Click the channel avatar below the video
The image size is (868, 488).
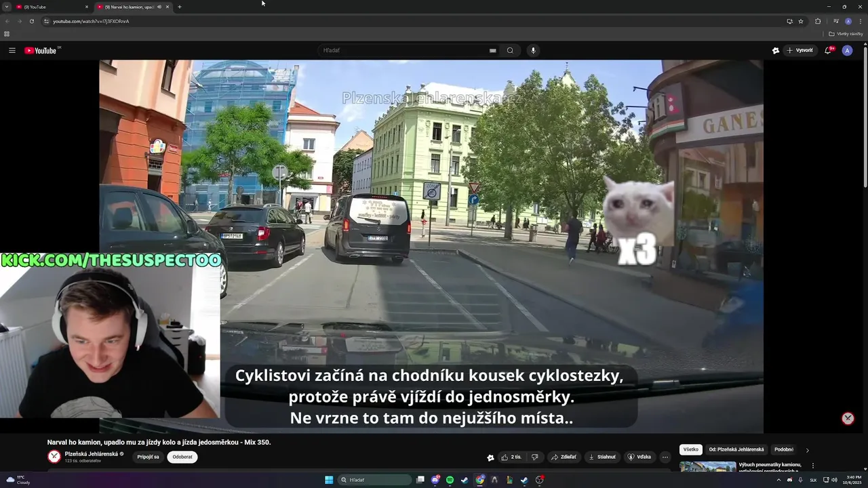coord(54,457)
